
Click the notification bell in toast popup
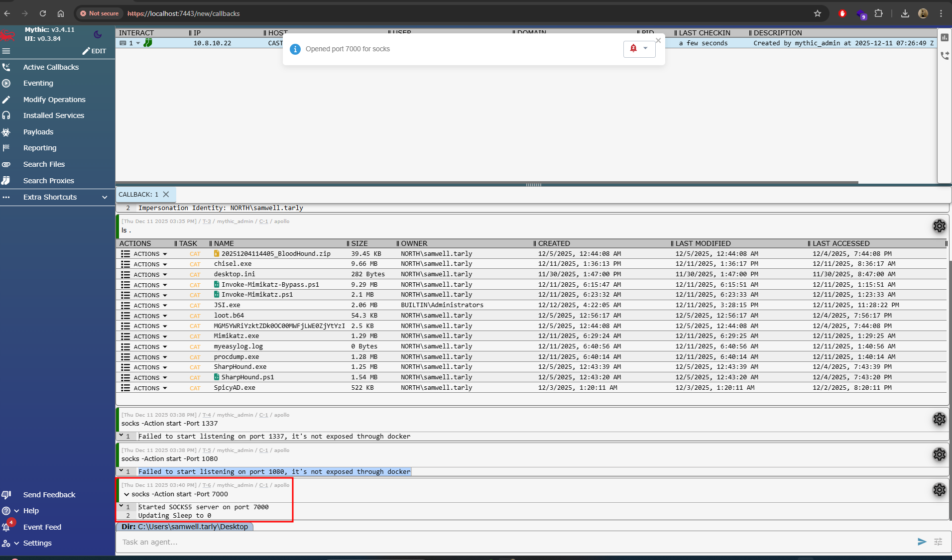click(633, 49)
